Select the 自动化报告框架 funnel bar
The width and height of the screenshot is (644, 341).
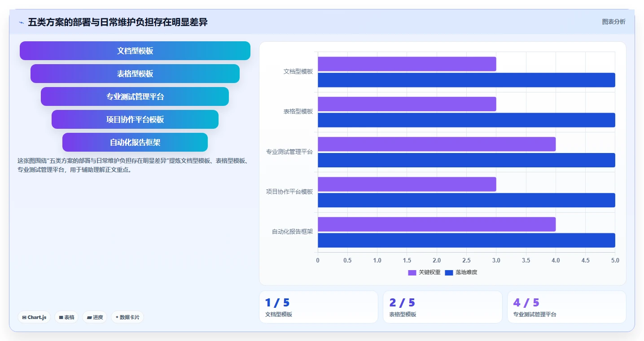point(135,142)
